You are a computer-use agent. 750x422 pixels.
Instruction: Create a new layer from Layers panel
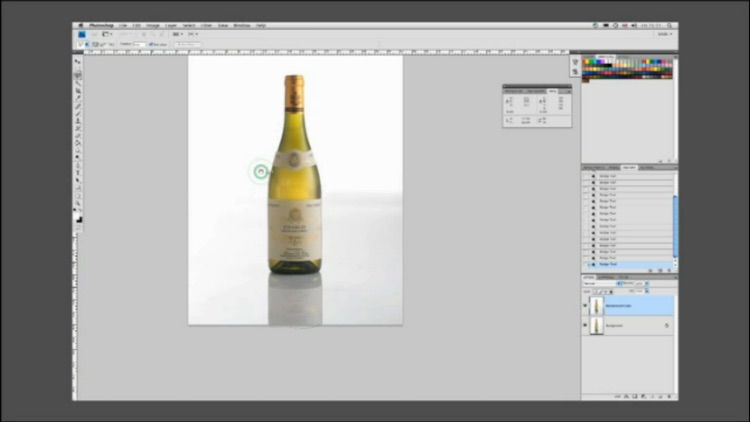[x=661, y=396]
